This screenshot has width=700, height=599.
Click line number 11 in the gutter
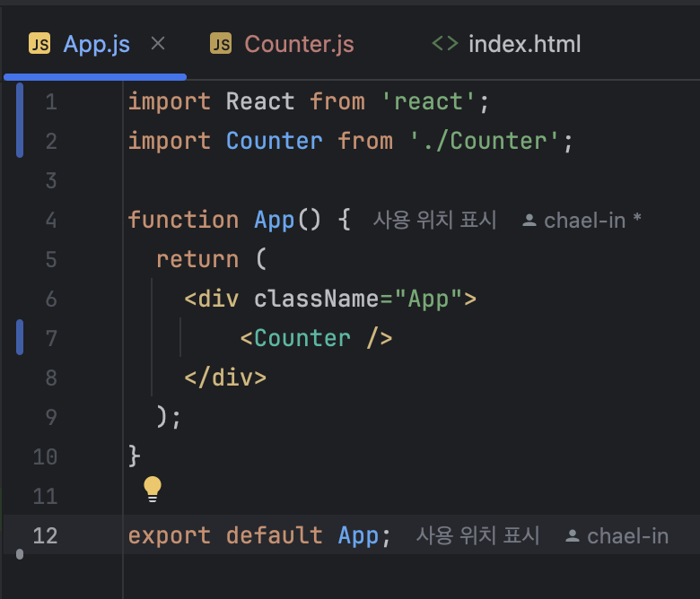coord(45,497)
